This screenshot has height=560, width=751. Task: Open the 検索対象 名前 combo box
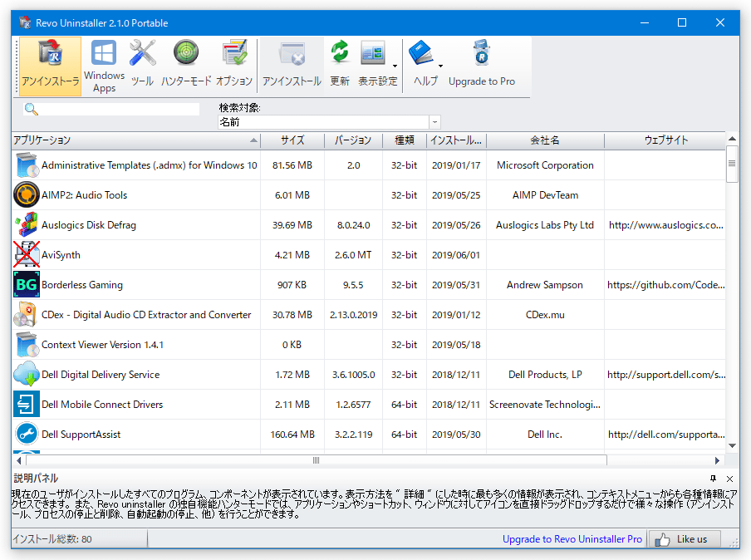[x=329, y=122]
